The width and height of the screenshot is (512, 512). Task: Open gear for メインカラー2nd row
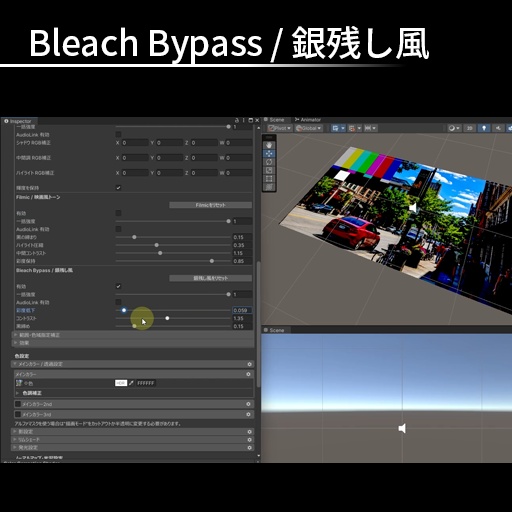248,404
